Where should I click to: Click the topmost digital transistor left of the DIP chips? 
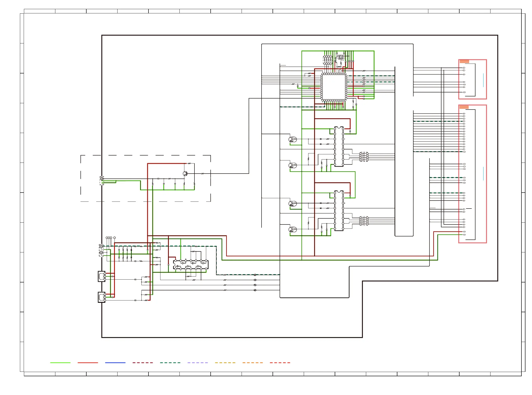[x=293, y=139]
